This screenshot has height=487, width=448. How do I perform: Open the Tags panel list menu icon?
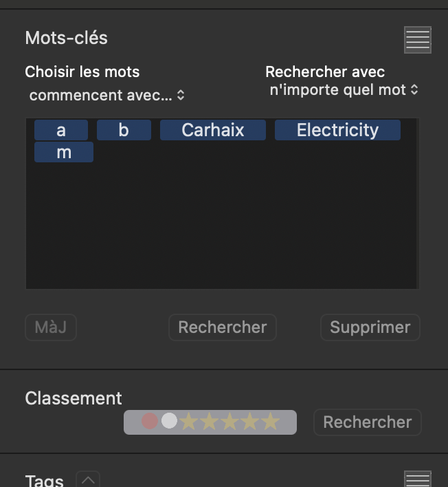tap(418, 479)
